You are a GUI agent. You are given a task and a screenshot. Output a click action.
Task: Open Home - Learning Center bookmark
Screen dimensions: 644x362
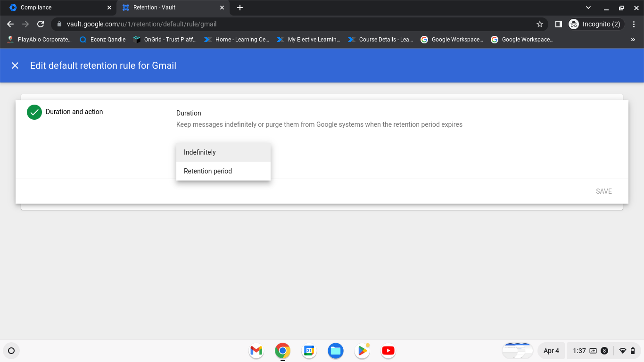pos(237,40)
